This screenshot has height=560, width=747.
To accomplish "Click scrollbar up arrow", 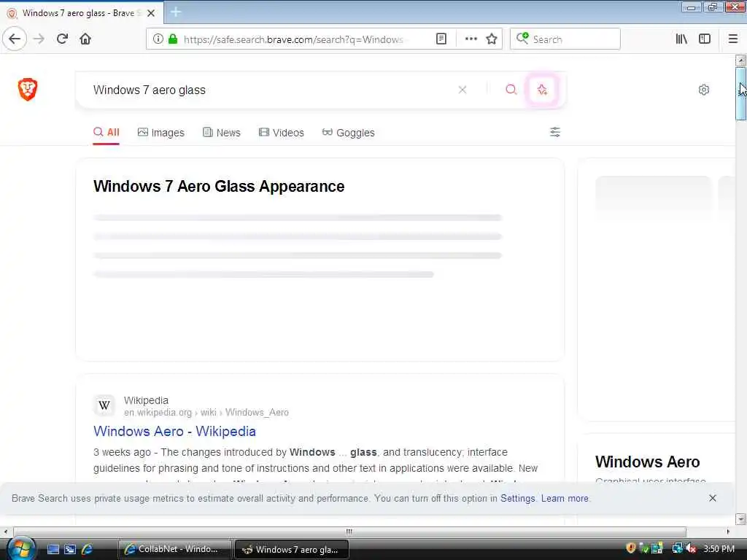I will tap(740, 61).
